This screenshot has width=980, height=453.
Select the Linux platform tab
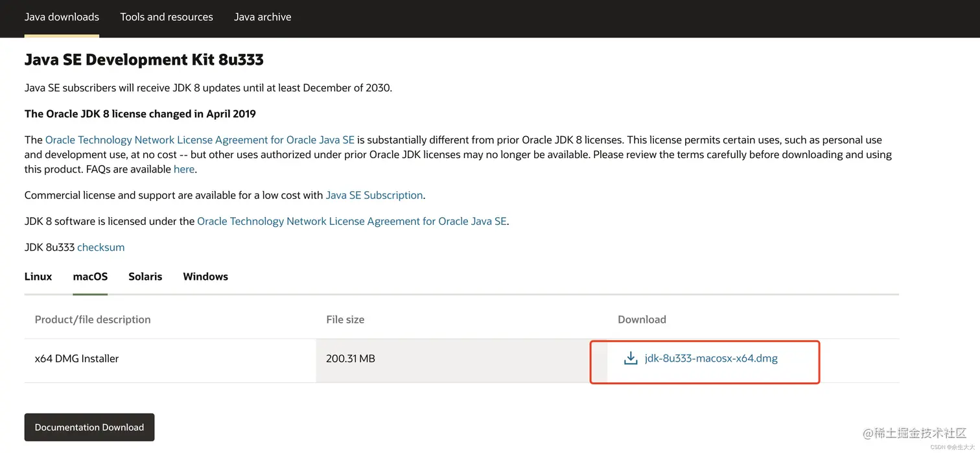pyautogui.click(x=38, y=277)
